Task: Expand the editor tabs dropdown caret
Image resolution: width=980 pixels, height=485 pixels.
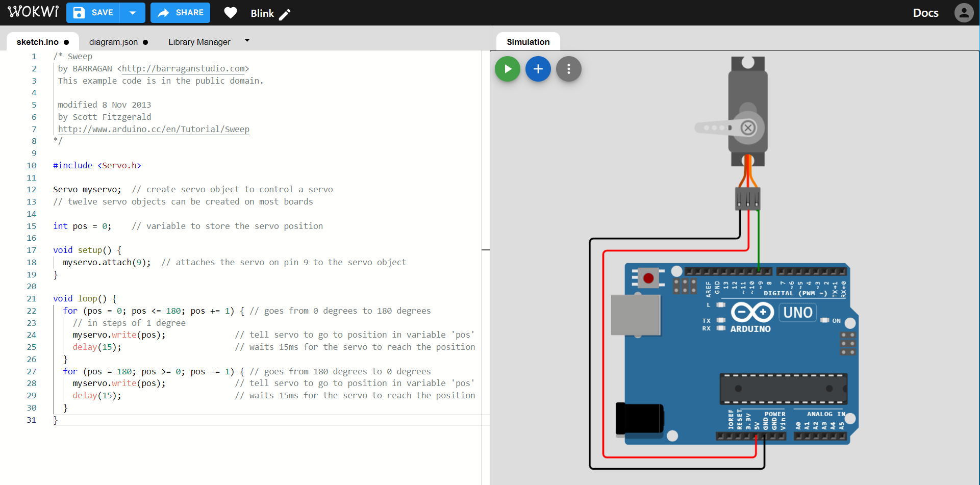Action: [x=247, y=40]
